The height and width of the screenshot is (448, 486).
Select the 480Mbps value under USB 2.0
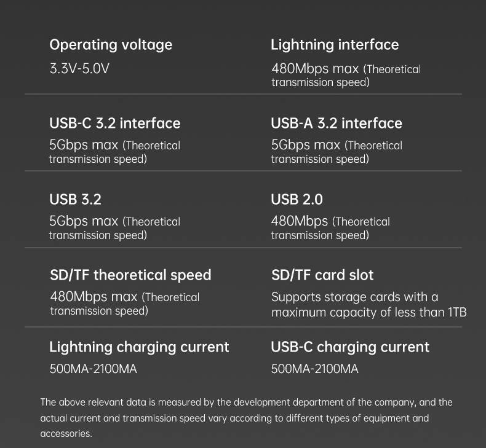coord(300,221)
